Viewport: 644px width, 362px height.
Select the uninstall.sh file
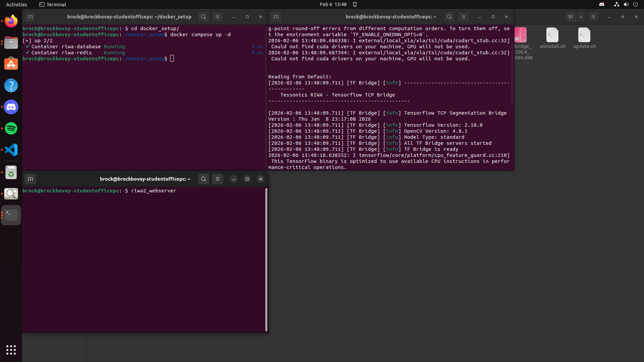[552, 38]
